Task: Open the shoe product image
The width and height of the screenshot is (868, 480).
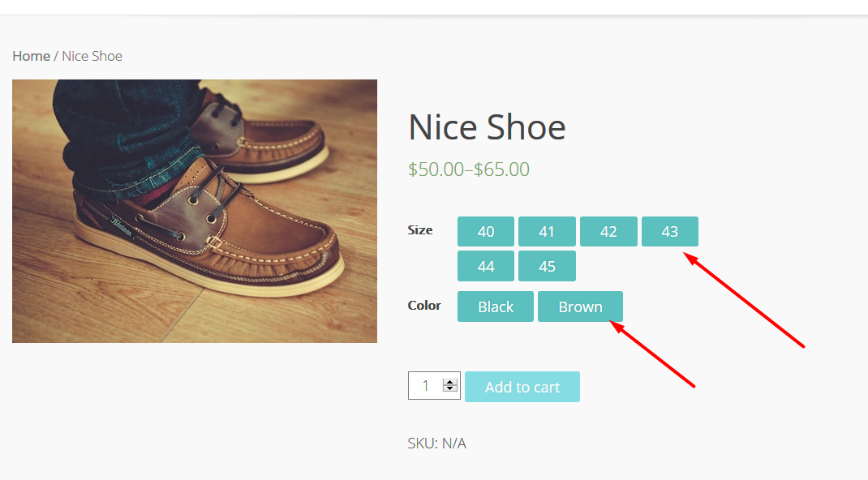Action: [x=195, y=211]
